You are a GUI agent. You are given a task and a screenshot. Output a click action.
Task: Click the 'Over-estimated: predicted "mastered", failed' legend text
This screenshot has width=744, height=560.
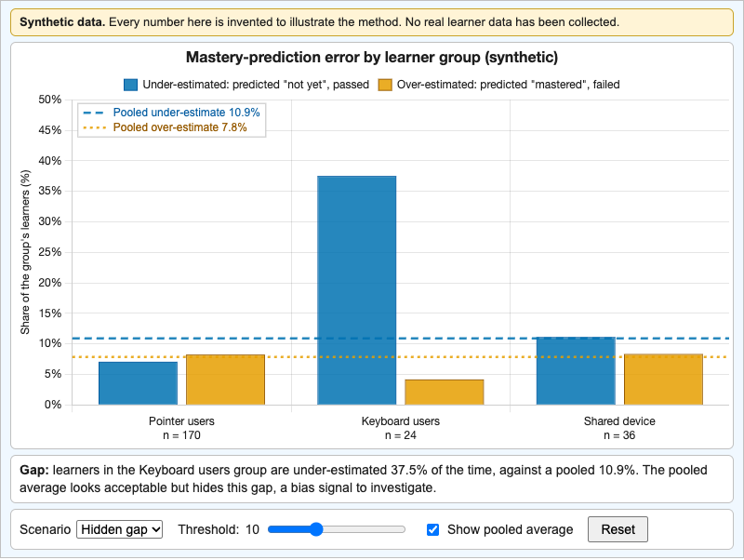pos(508,85)
